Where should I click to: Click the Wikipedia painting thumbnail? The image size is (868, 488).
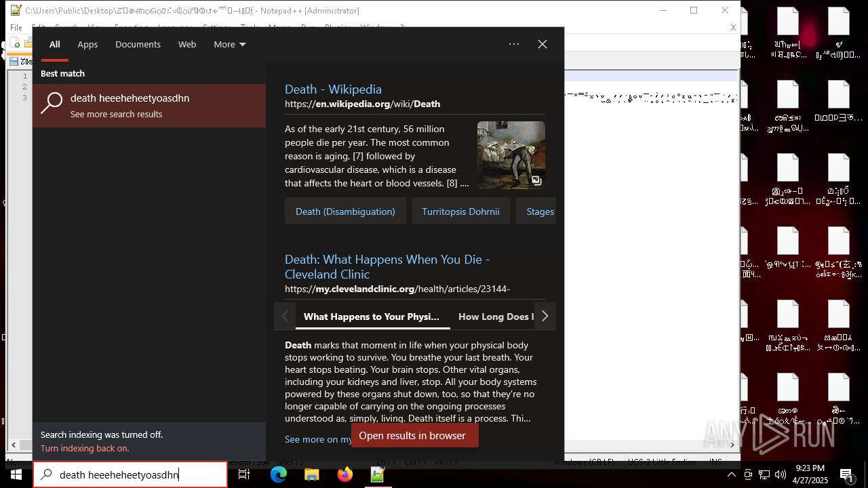tap(511, 155)
